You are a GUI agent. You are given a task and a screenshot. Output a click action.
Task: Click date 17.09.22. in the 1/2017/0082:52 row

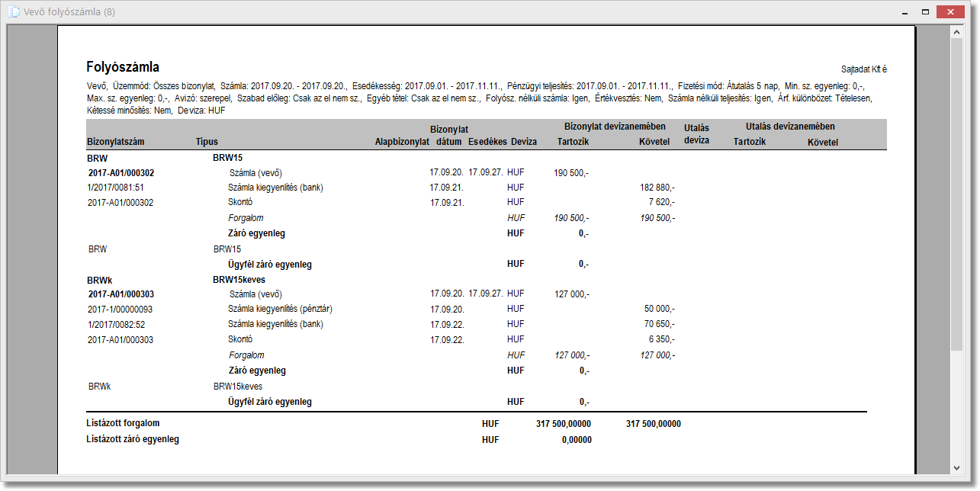[x=447, y=324]
